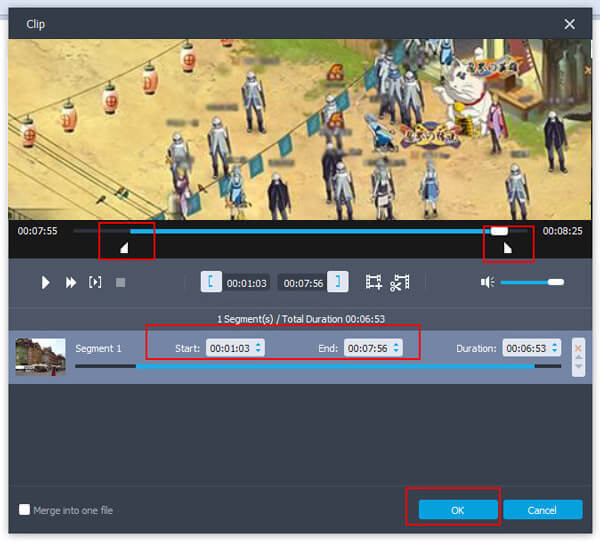Click the Cancel button

[x=543, y=510]
